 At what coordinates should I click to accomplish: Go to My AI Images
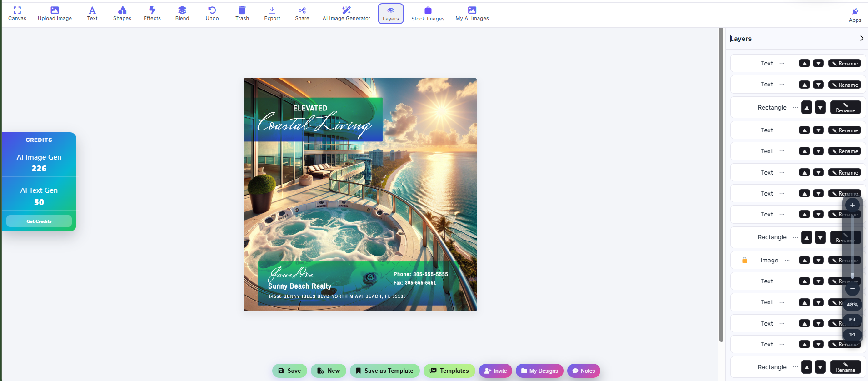472,14
